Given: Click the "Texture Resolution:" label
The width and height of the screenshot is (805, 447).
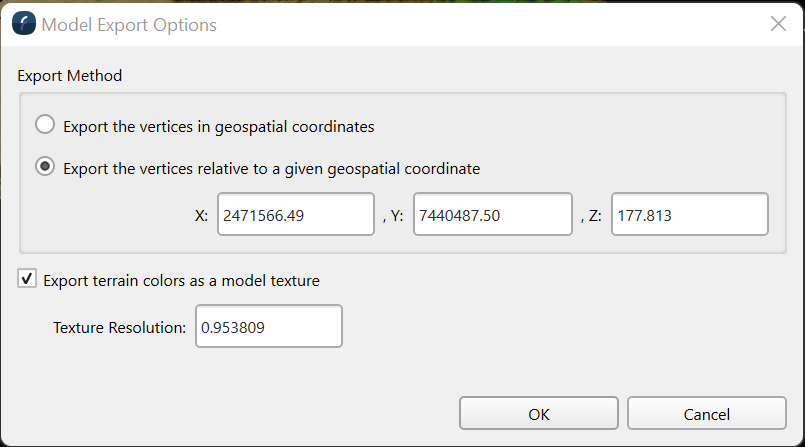Looking at the screenshot, I should point(120,328).
